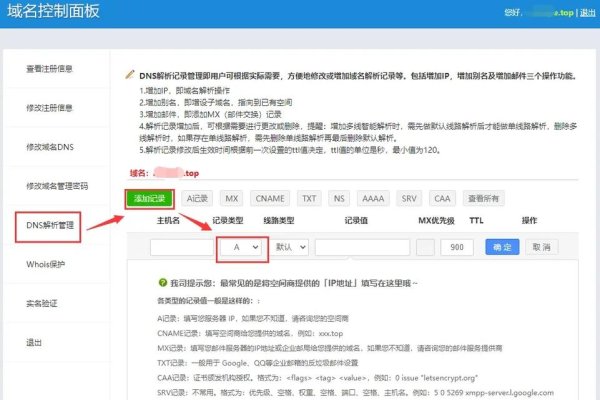Filter by CNAME record tab
The width and height of the screenshot is (600, 400).
[x=270, y=198]
